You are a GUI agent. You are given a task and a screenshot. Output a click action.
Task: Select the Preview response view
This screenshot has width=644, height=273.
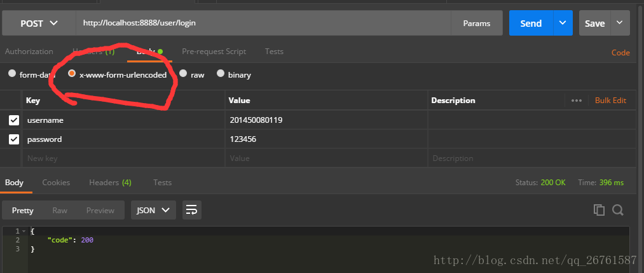point(100,210)
